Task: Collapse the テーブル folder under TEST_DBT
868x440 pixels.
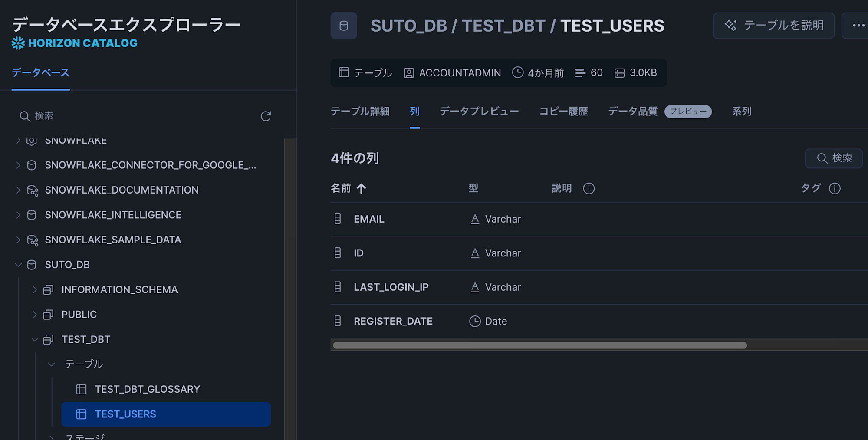Action: coord(52,364)
